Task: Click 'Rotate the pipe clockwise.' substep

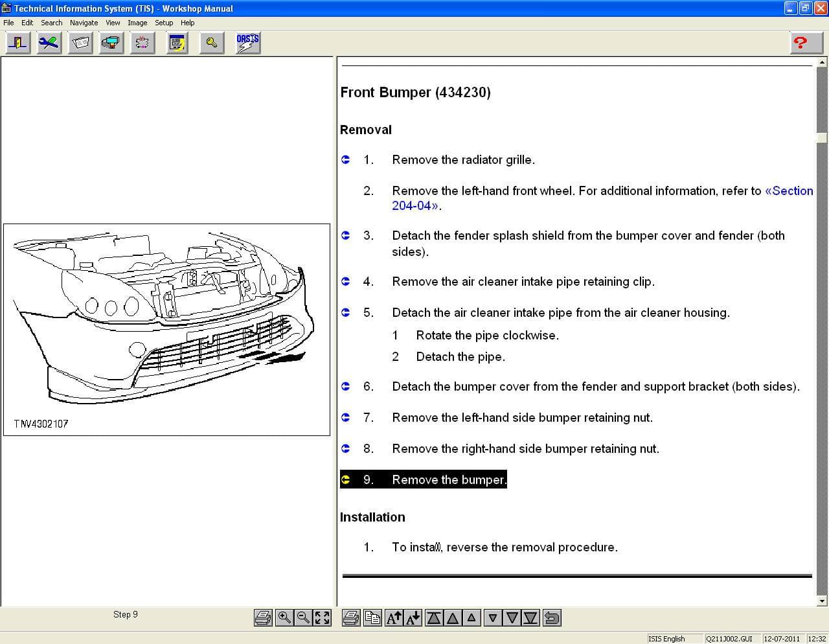Action: [487, 336]
